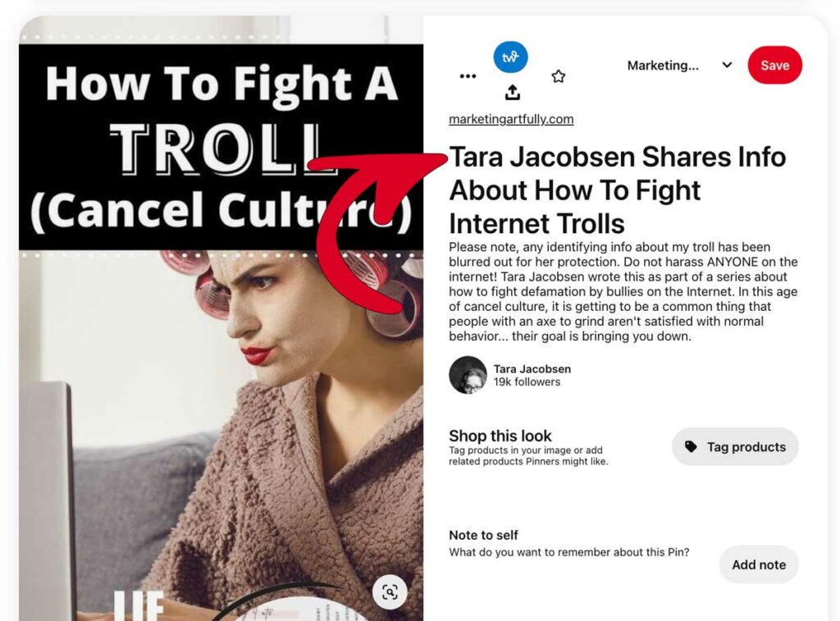Click the blue tw profile badge
The image size is (840, 621).
point(510,57)
